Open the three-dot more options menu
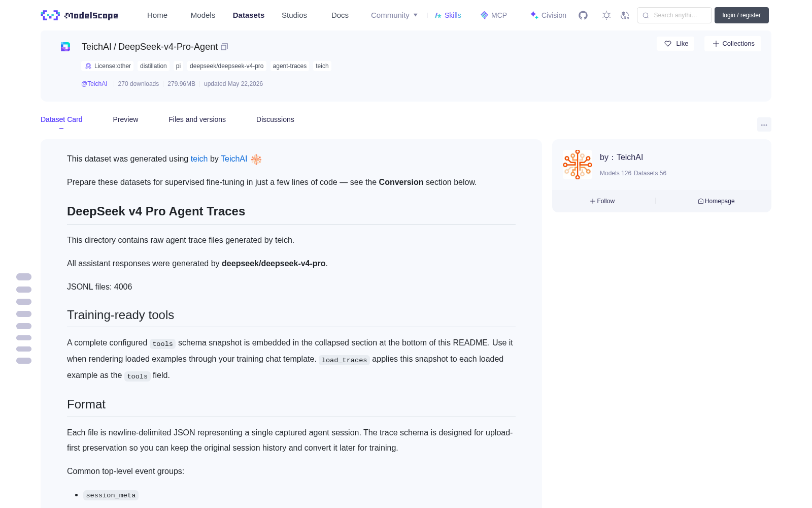This screenshot has height=508, width=812. click(x=764, y=124)
